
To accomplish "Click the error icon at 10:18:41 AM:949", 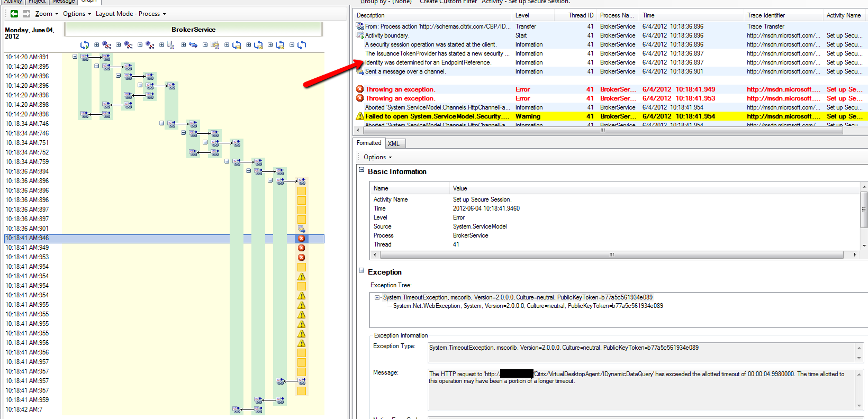I will 301,248.
